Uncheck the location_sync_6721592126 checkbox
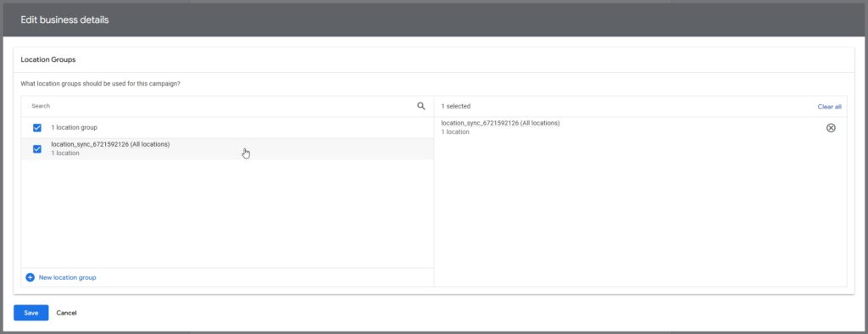The height and width of the screenshot is (334, 868). [x=37, y=149]
